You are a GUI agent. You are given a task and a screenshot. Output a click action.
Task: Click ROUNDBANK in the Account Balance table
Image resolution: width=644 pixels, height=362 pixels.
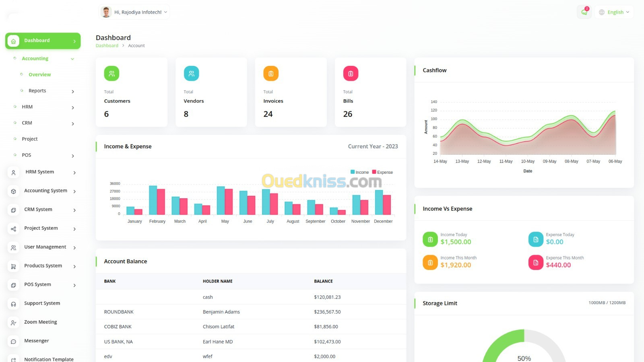point(119,312)
